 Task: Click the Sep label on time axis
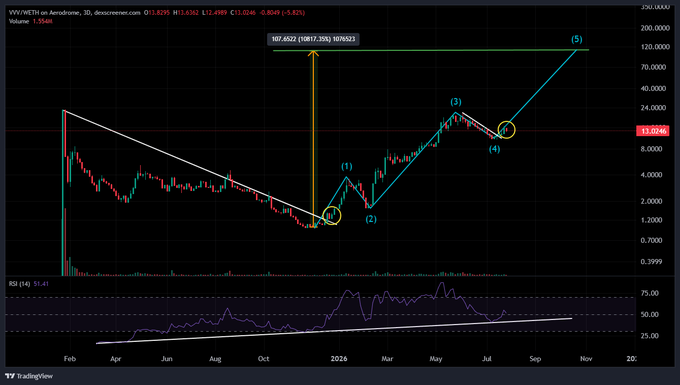[535, 359]
